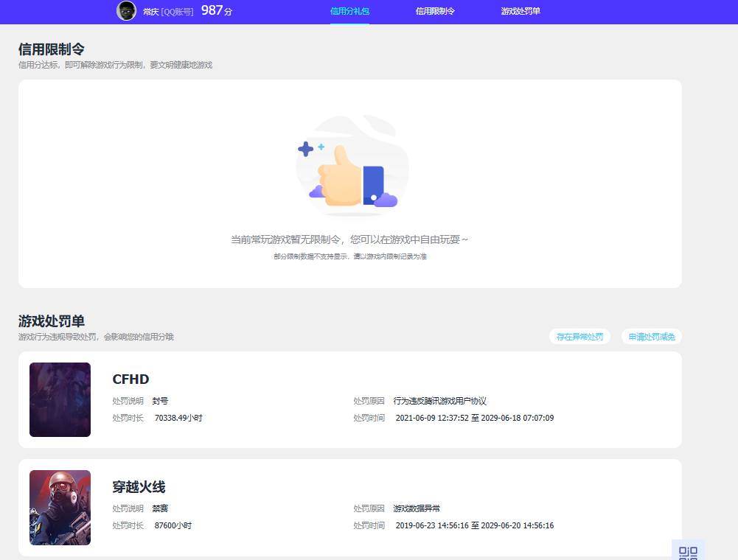This screenshot has width=738, height=560.
Task: Click the 987分 credit score
Action: pos(216,10)
